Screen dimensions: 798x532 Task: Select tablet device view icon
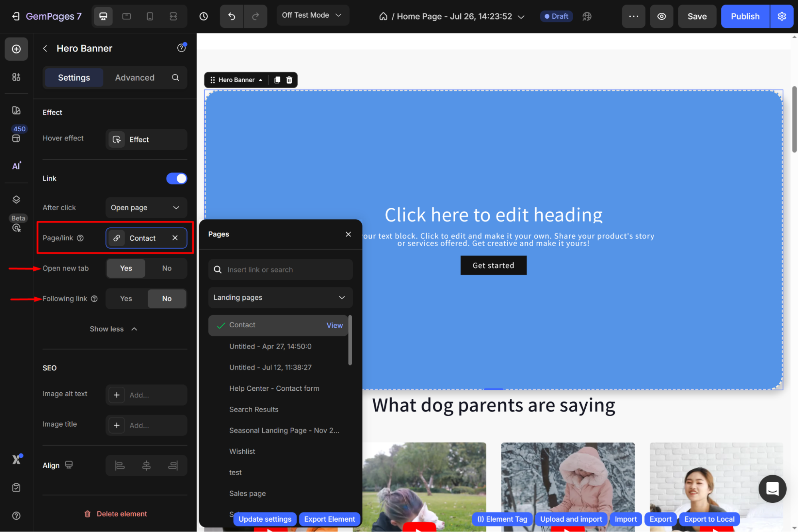127,16
